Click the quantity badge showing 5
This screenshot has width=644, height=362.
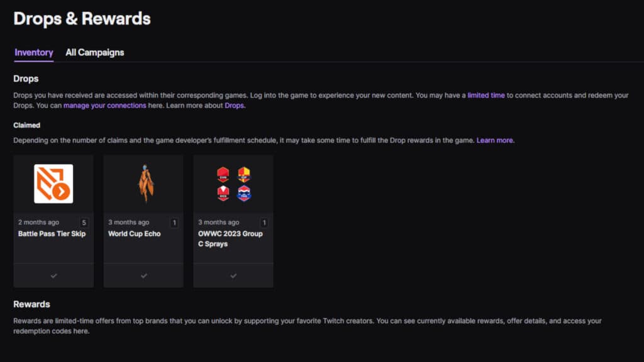click(x=84, y=222)
